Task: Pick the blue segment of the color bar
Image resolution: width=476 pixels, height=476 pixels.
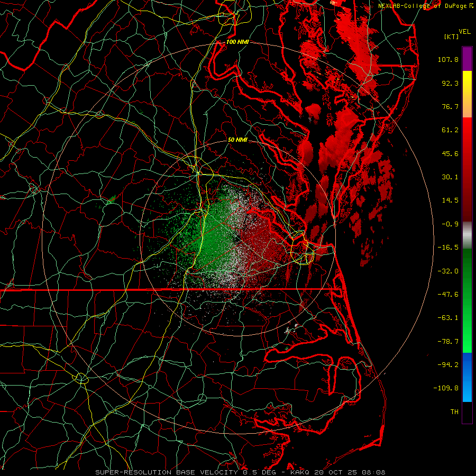Action: 467,377
